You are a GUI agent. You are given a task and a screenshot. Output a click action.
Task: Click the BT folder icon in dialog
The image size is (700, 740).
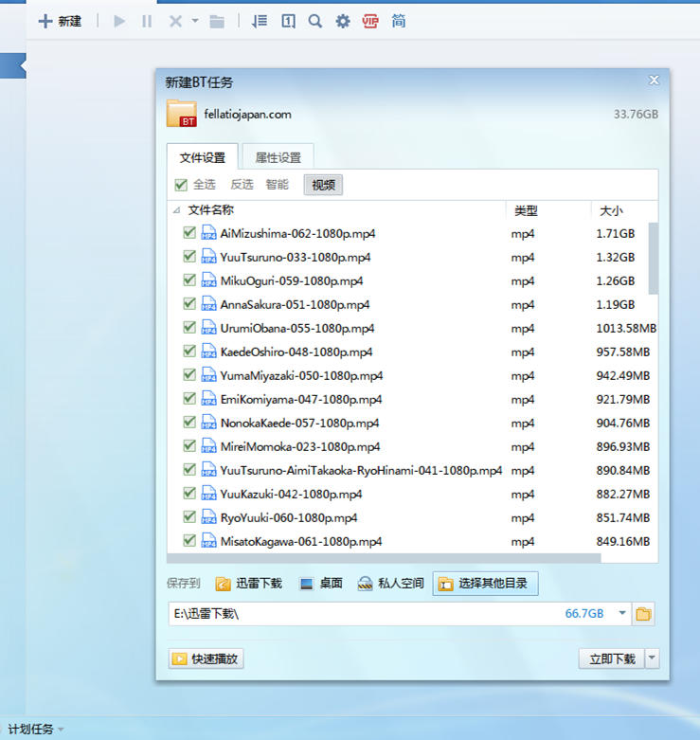(x=182, y=114)
